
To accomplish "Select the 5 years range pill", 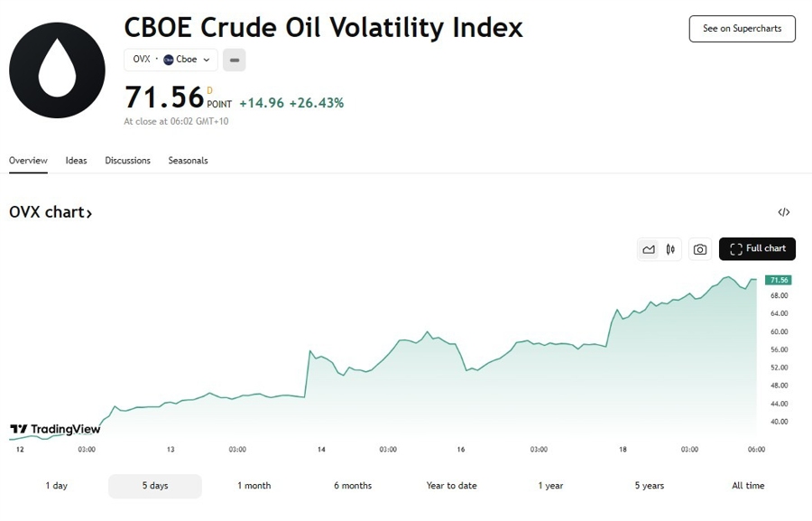I will [x=648, y=485].
